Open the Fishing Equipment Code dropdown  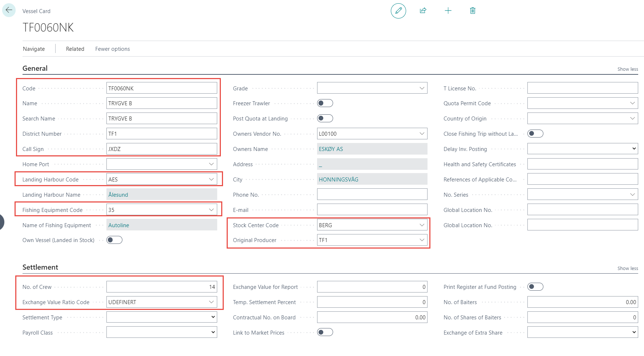pos(211,210)
